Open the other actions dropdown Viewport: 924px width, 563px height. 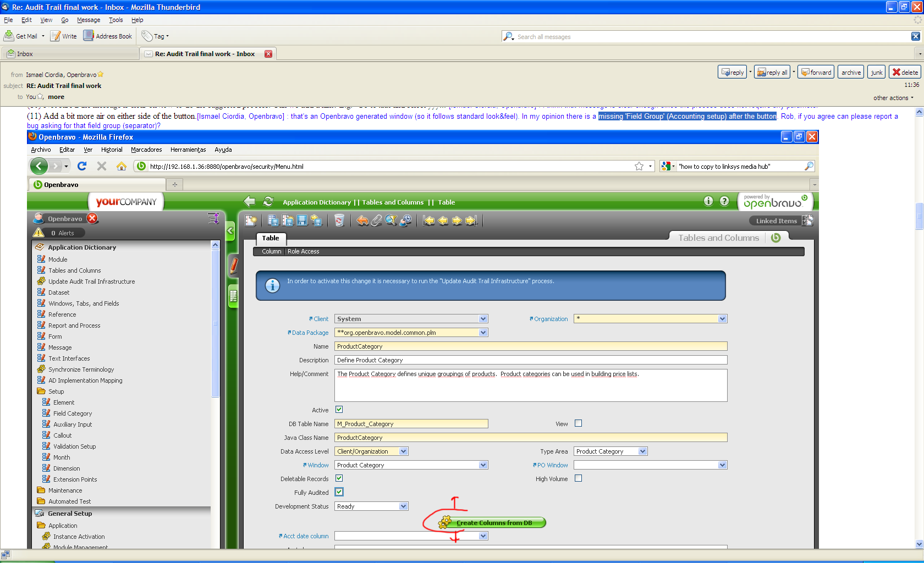[x=893, y=98]
